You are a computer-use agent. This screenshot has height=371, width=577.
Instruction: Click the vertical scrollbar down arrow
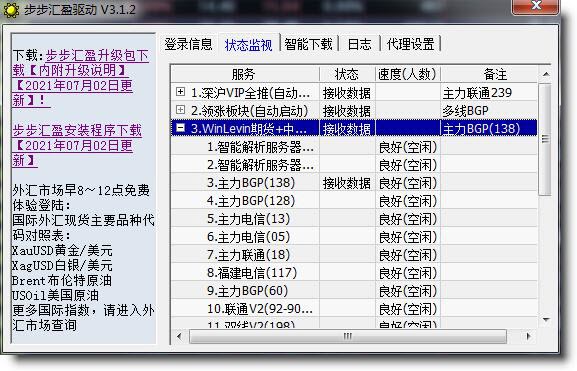point(546,320)
